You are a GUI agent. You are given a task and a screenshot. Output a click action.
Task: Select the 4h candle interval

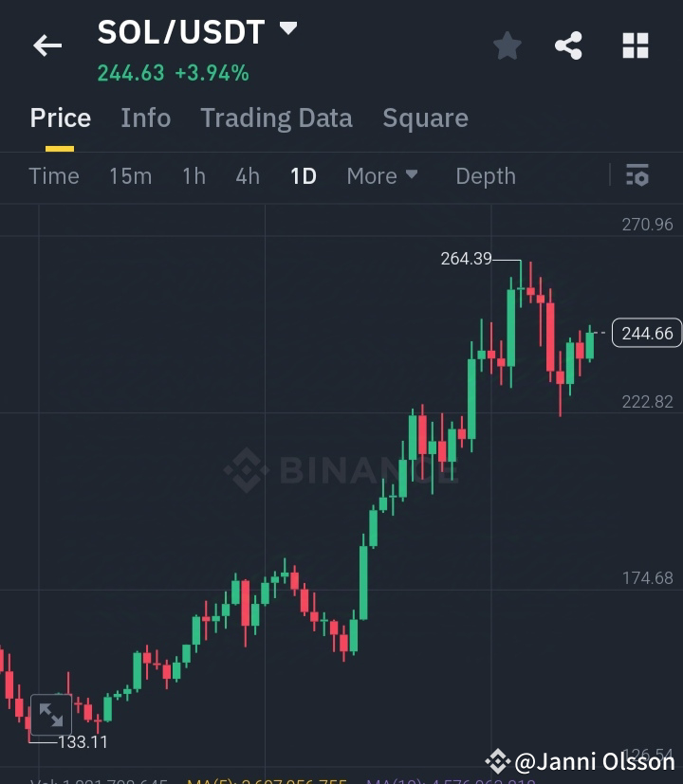coord(247,176)
